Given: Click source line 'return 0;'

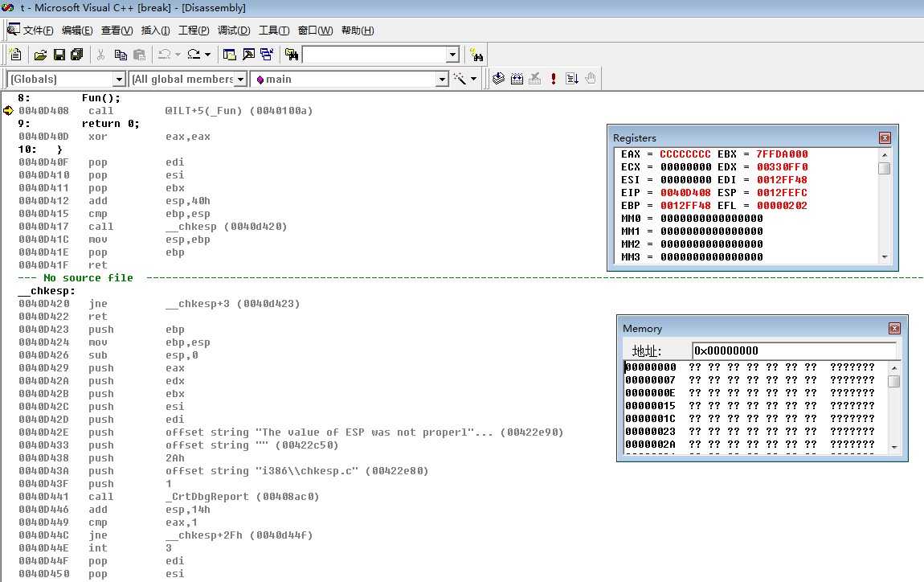Looking at the screenshot, I should [110, 124].
